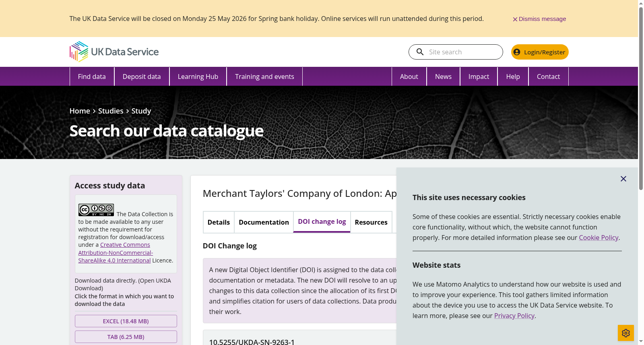Viewport: 644px width, 345px height.
Task: Open Help section
Action: (x=513, y=76)
